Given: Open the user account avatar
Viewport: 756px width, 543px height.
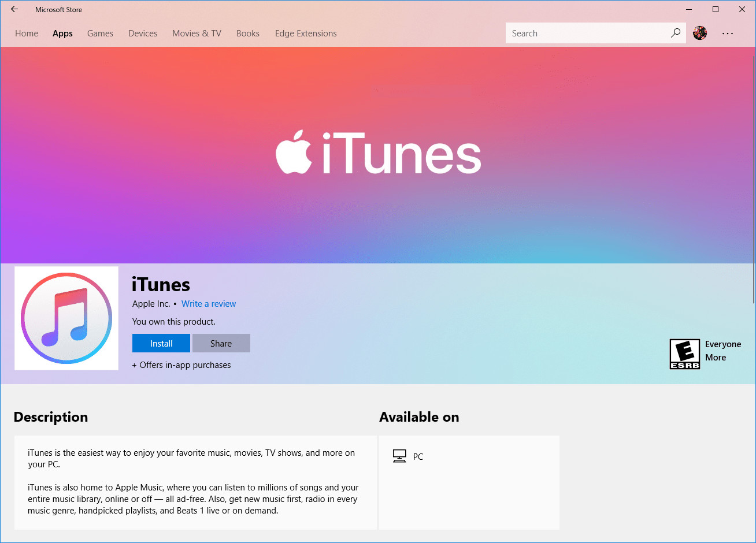Looking at the screenshot, I should (x=700, y=33).
